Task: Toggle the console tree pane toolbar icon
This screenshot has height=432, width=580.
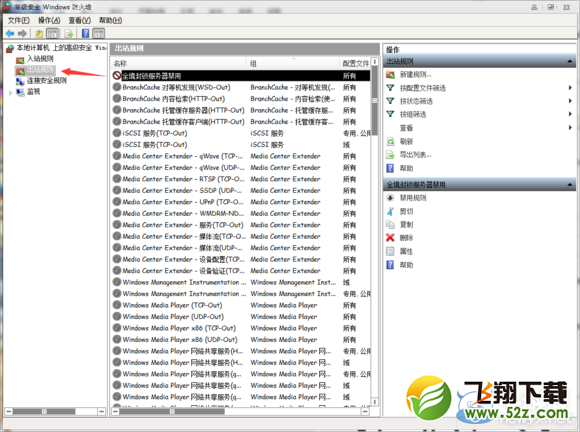Action: point(53,34)
